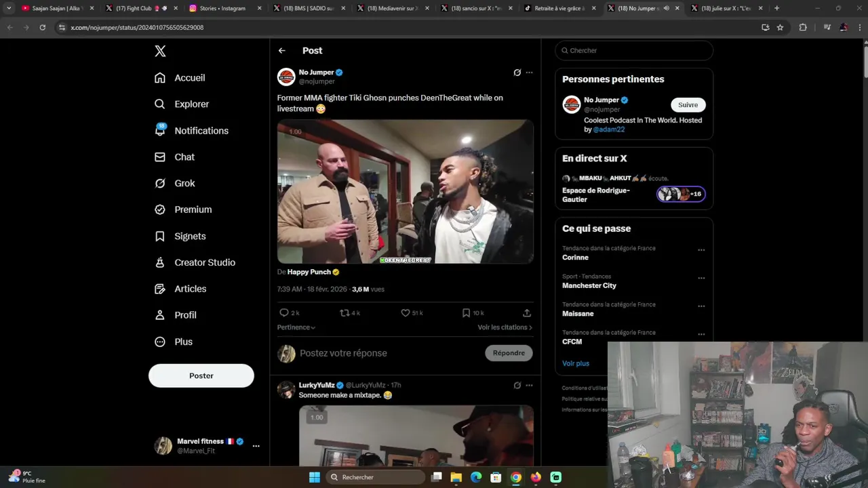The image size is (868, 488).
Task: Open the Chat envelope icon
Action: click(160, 157)
